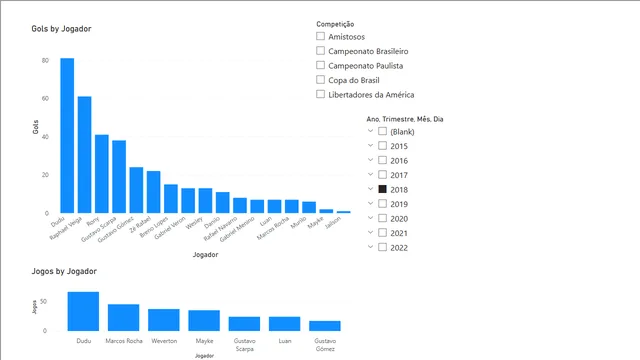The image size is (640, 360).
Task: Enable the 2022 year checkbox
Action: 382,247
